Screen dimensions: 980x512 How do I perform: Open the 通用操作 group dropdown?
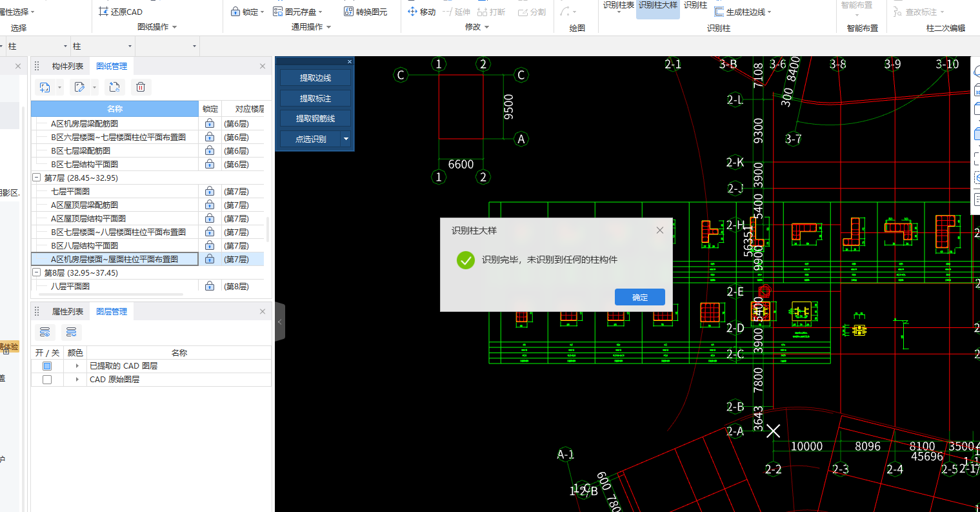[x=328, y=27]
